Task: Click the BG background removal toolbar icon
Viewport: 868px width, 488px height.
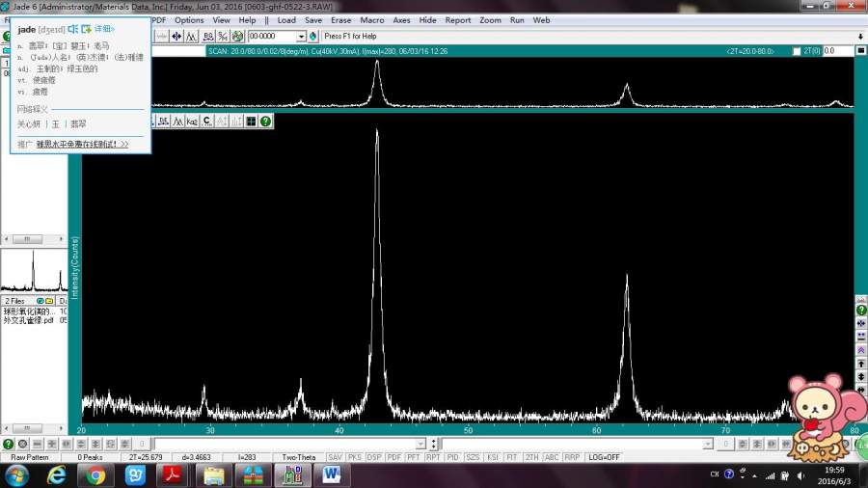Action: [207, 36]
